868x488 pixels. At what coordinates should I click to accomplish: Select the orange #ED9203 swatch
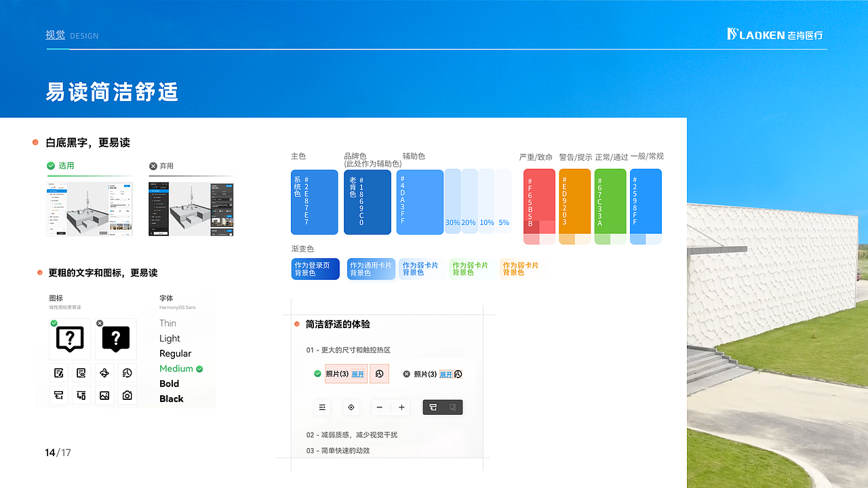click(x=575, y=207)
